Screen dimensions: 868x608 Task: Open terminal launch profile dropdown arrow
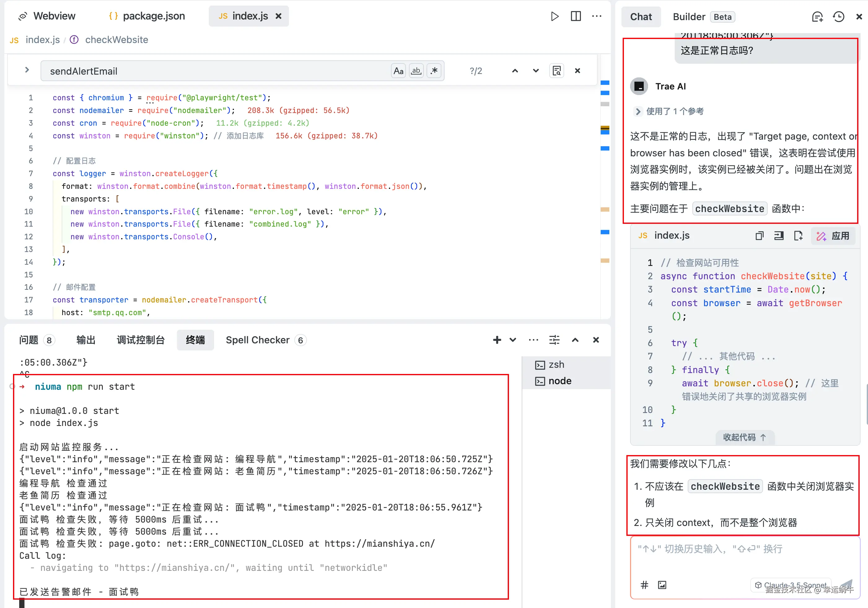click(x=513, y=340)
